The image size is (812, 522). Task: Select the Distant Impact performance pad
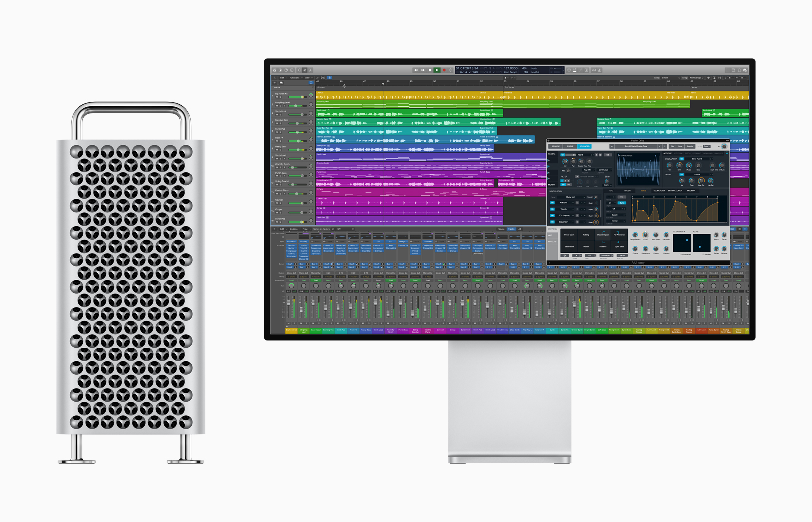pyautogui.click(x=602, y=234)
